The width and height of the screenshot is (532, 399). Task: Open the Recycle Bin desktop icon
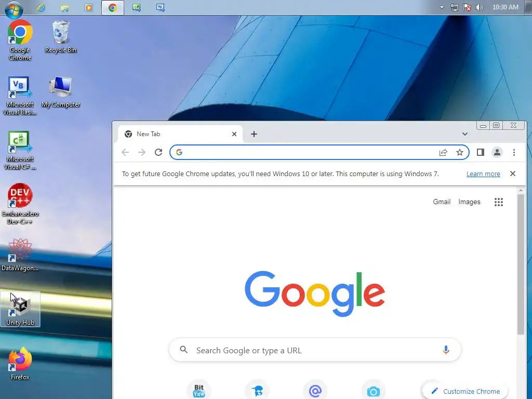click(61, 37)
